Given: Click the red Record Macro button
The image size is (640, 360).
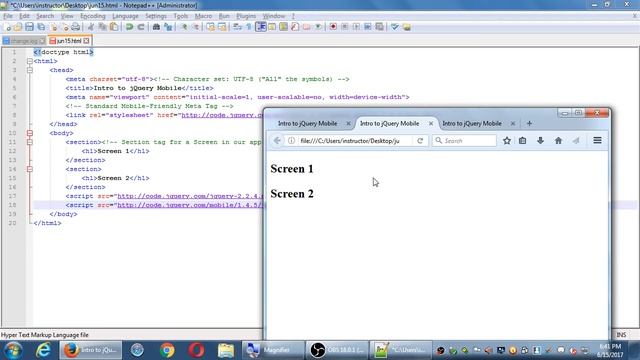Looking at the screenshot, I should [333, 27].
